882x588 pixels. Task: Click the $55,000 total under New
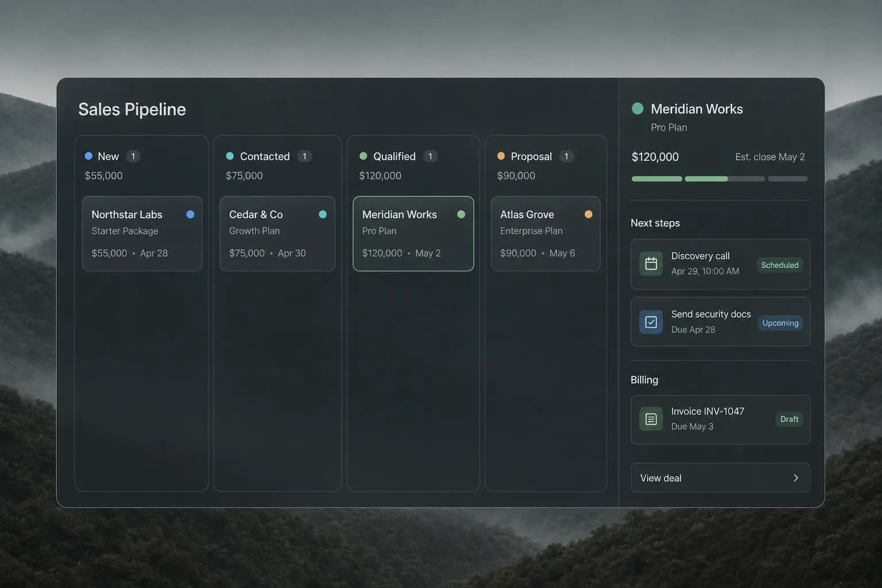[103, 176]
